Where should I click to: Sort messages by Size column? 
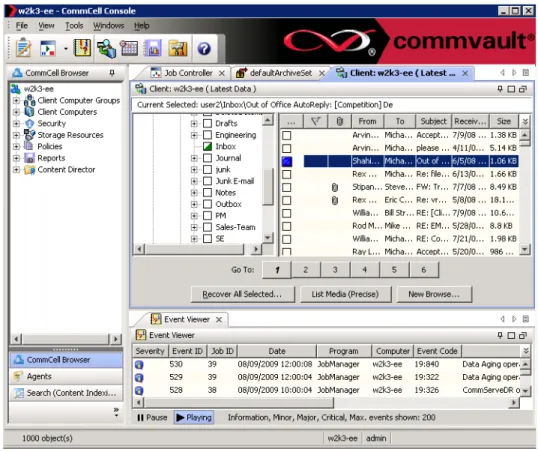[504, 121]
